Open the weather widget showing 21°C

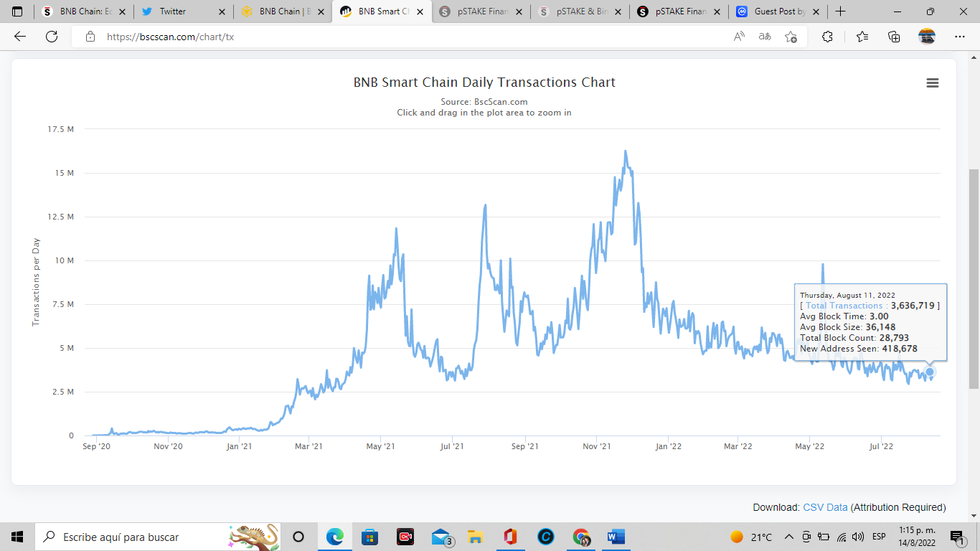[751, 537]
